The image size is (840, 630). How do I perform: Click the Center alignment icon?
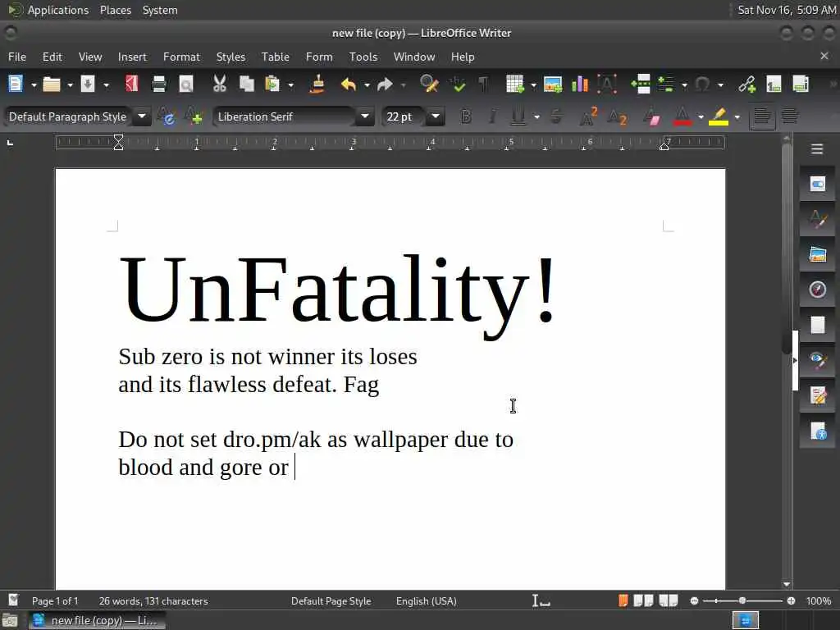[x=790, y=116]
